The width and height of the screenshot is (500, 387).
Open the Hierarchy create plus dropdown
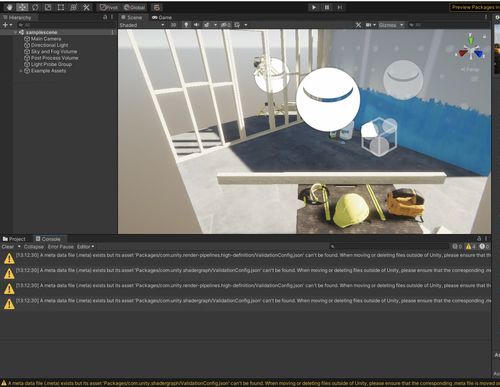pyautogui.click(x=7, y=25)
